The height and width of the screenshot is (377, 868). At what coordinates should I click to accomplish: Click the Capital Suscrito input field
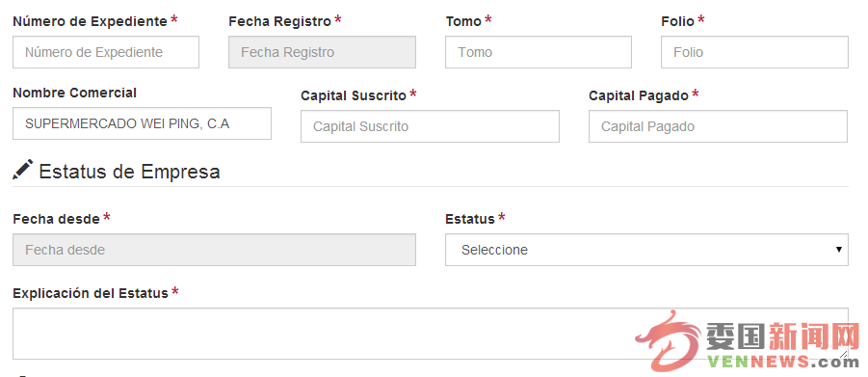click(x=430, y=126)
